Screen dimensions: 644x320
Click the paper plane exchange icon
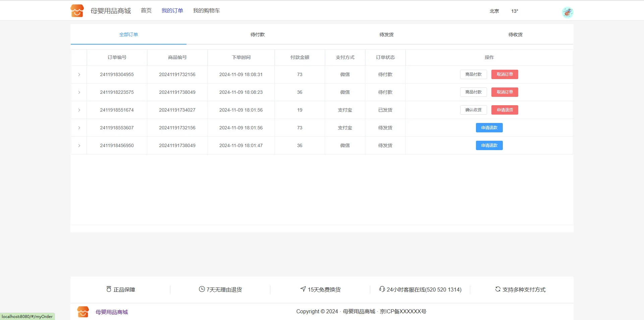pyautogui.click(x=303, y=289)
